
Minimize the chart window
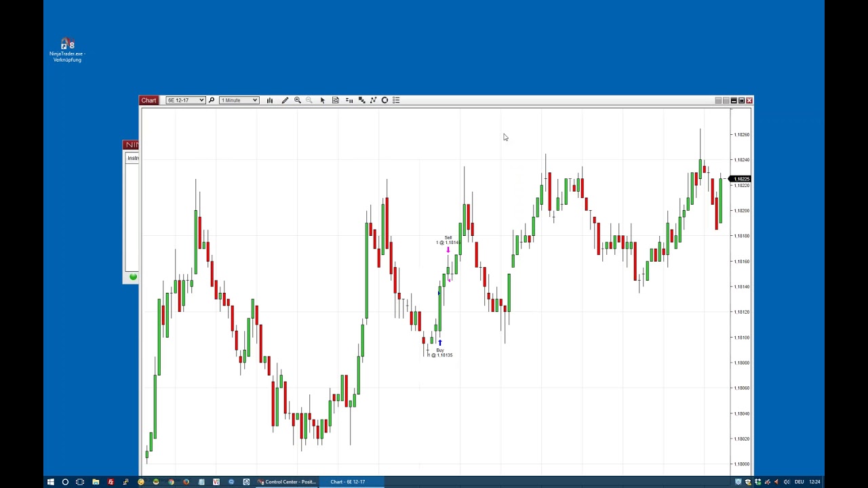coord(734,100)
